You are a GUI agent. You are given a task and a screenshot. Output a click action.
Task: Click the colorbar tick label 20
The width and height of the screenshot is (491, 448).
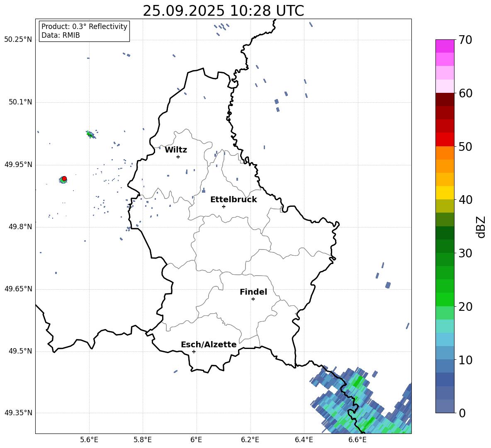(465, 307)
